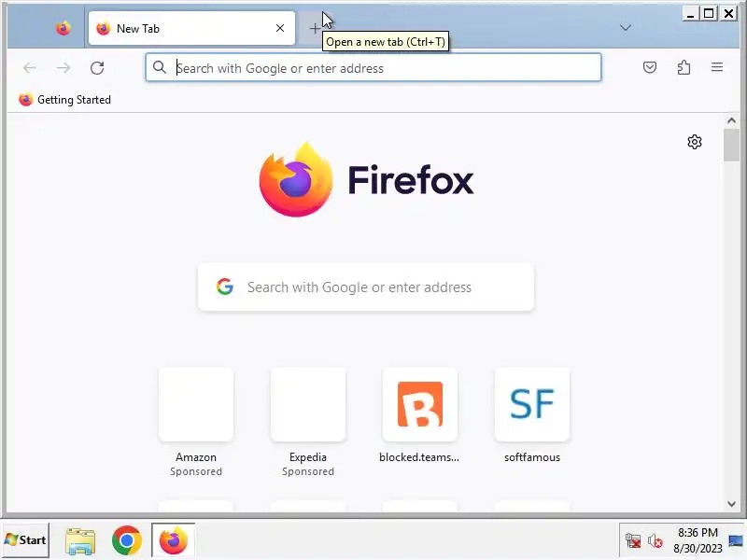Viewport: 747px width, 560px height.
Task: Click the page search box with Google
Action: [x=366, y=287]
